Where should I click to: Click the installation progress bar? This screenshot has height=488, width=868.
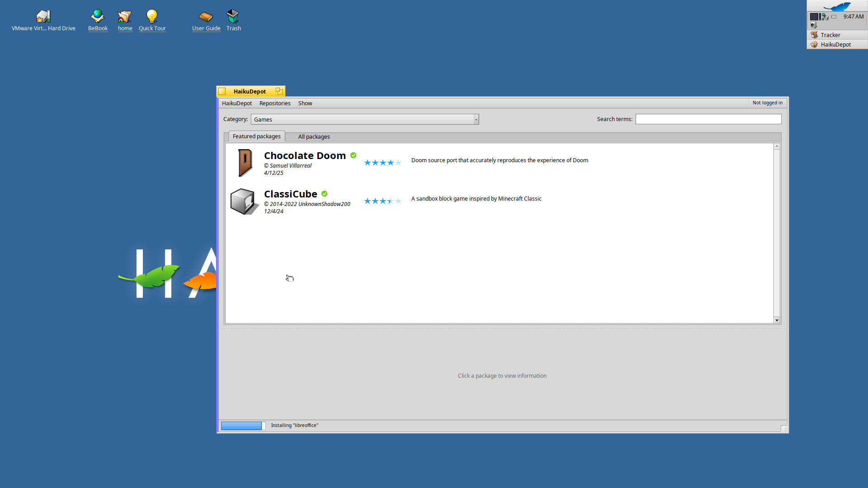[x=243, y=426]
